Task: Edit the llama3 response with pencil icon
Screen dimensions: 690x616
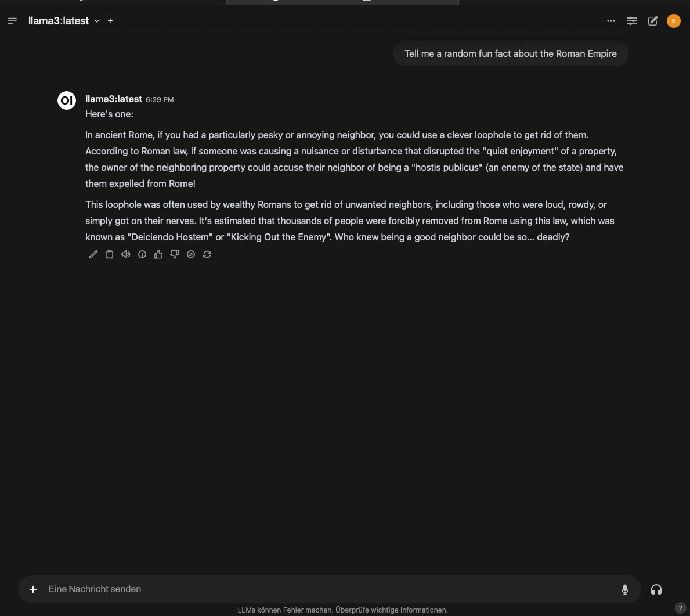Action: [x=93, y=254]
